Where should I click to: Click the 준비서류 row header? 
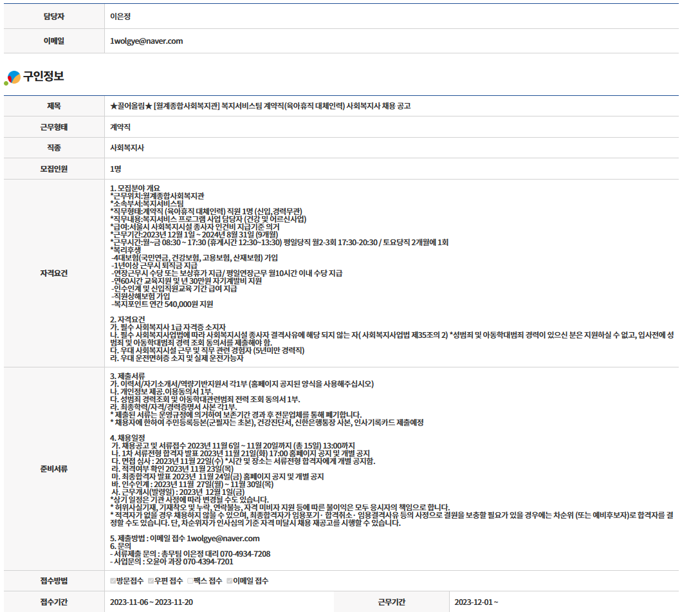click(x=53, y=468)
